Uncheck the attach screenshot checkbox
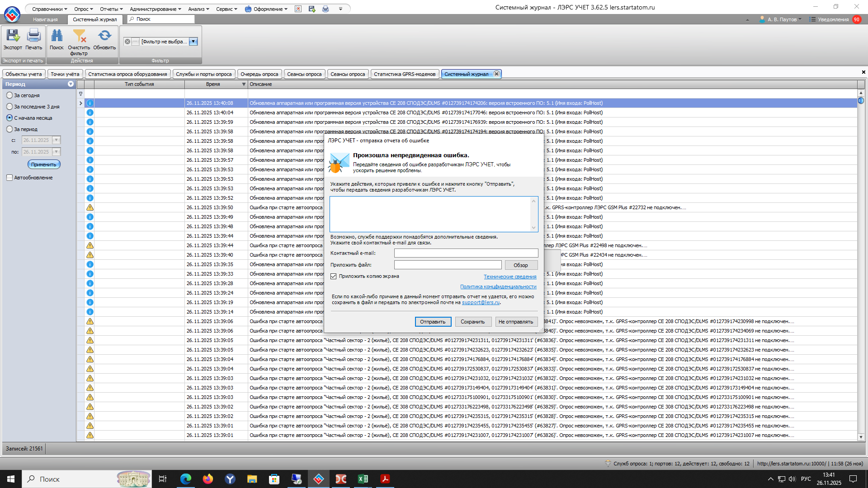 (334, 276)
